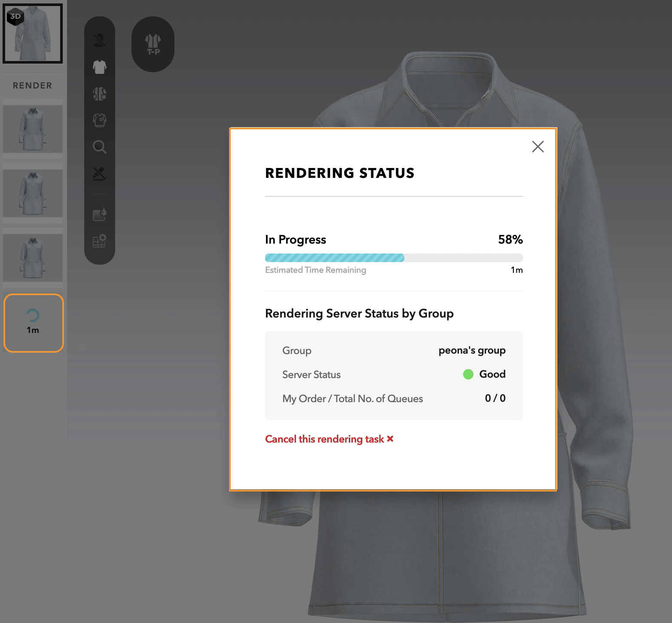Cancel this rendering task link
Viewport: 672px width, 623px height.
[x=329, y=439]
